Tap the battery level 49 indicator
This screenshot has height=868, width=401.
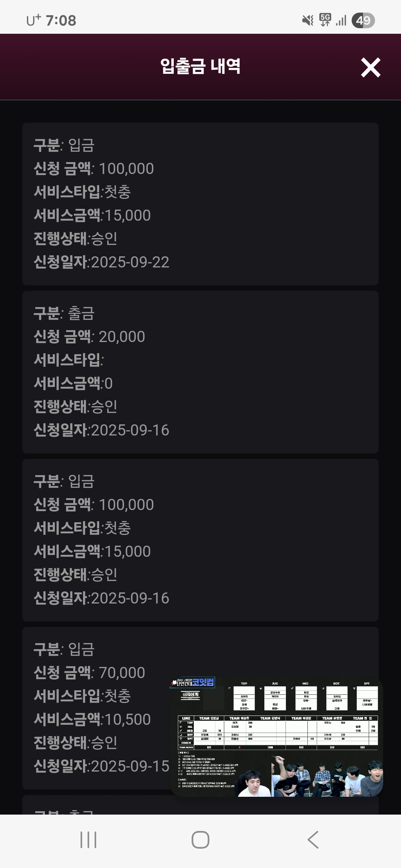(x=363, y=20)
